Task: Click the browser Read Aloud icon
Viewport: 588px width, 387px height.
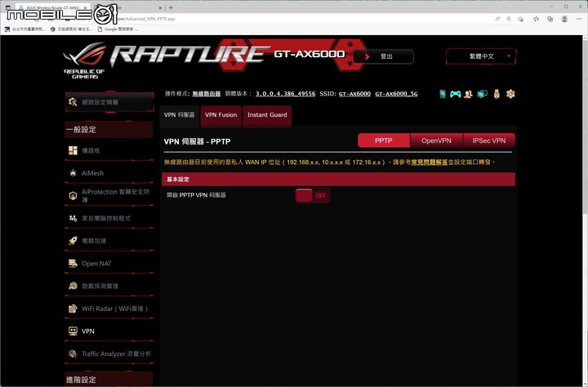Action: (497, 19)
